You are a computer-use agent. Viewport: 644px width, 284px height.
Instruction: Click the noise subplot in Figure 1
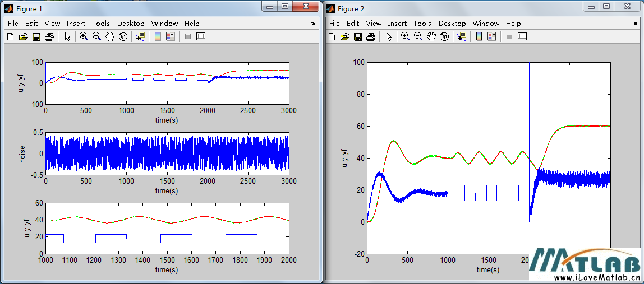167,153
